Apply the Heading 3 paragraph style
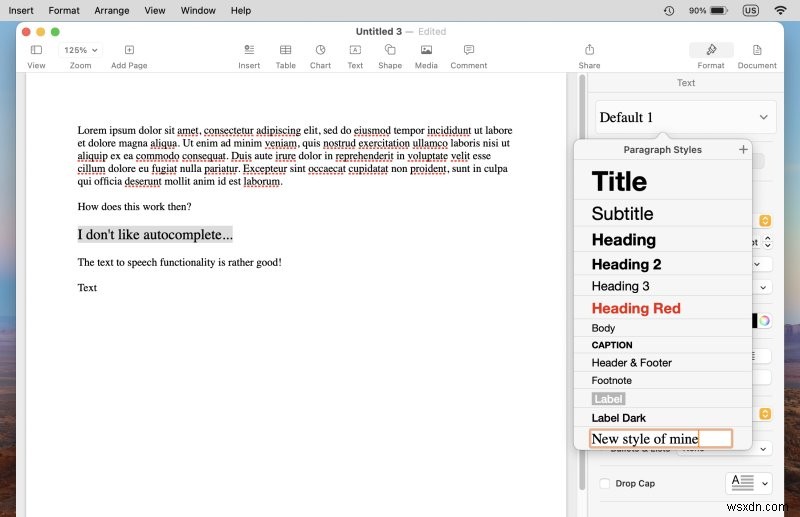 (663, 286)
